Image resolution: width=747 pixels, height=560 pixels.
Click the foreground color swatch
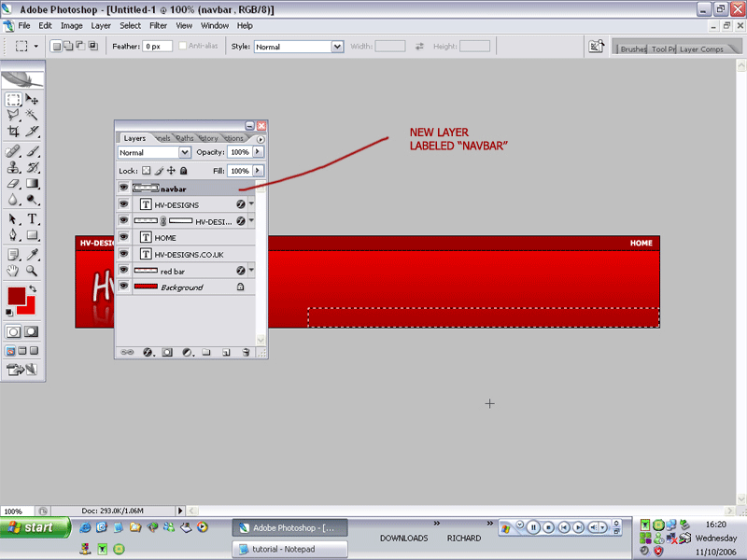pos(16,296)
